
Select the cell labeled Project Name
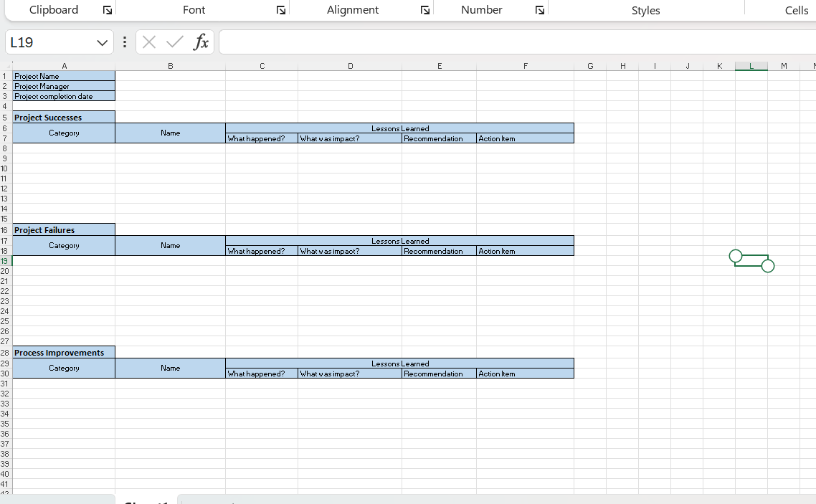(64, 76)
